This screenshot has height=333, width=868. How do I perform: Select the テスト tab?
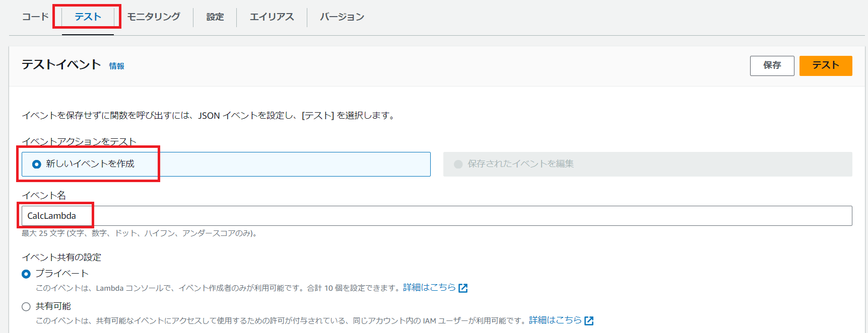pyautogui.click(x=88, y=17)
